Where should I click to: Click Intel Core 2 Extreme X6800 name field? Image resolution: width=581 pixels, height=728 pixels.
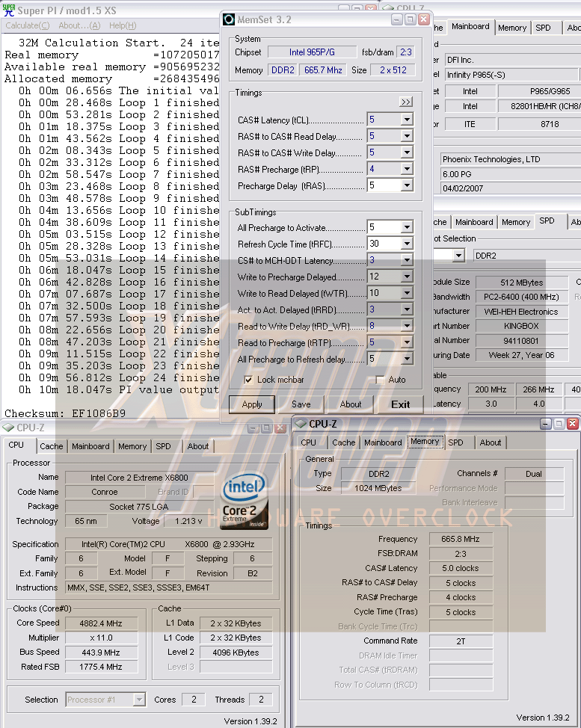point(139,478)
